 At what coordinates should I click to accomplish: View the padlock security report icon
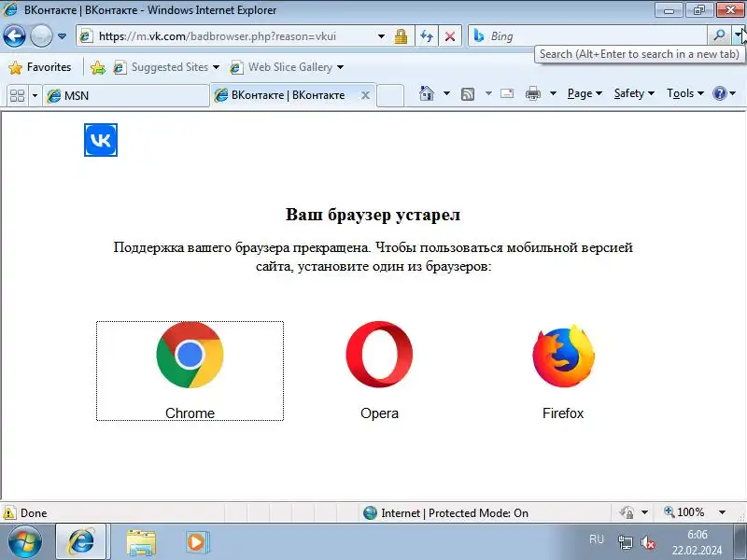[401, 36]
